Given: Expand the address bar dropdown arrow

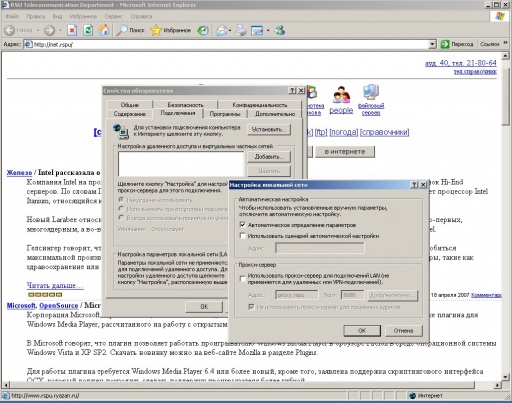Looking at the screenshot, I should pyautogui.click(x=432, y=44).
